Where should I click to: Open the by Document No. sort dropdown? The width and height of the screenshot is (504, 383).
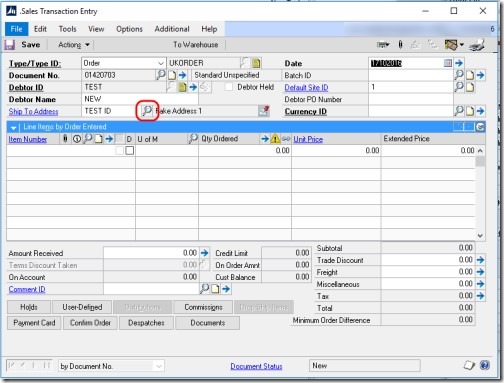pos(159,366)
